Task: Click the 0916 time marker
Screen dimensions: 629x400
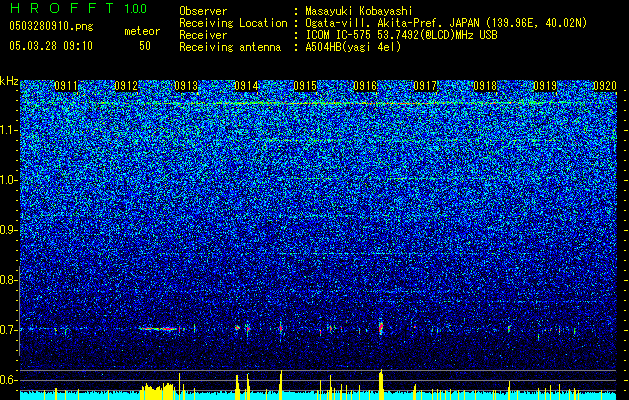Action: (365, 86)
